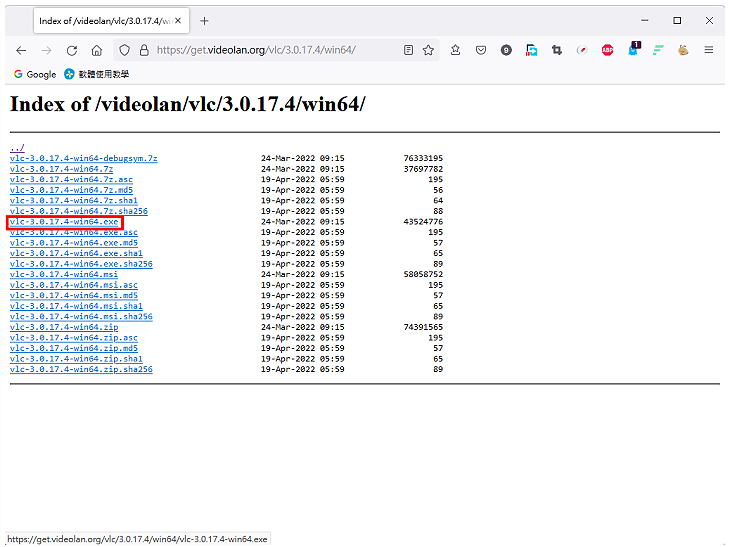Open the Chinese software tutorial bookmark
The image size is (731, 547).
(x=97, y=74)
